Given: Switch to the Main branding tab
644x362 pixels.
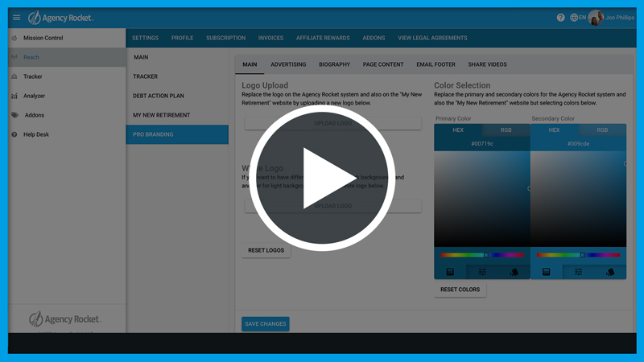Looking at the screenshot, I should tap(250, 64).
